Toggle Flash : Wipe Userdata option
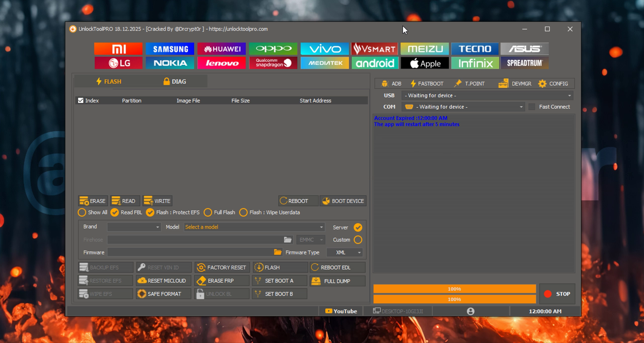Viewport: 644px width, 343px height. 243,212
